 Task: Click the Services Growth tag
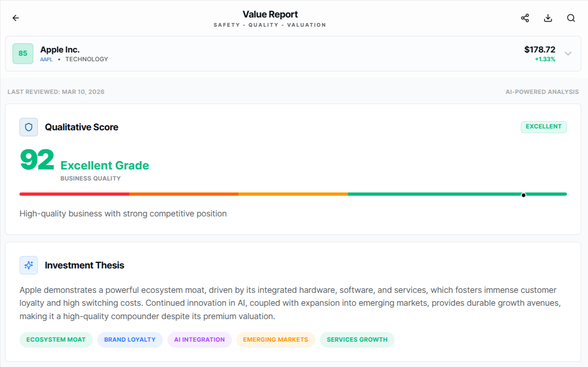[x=357, y=339]
